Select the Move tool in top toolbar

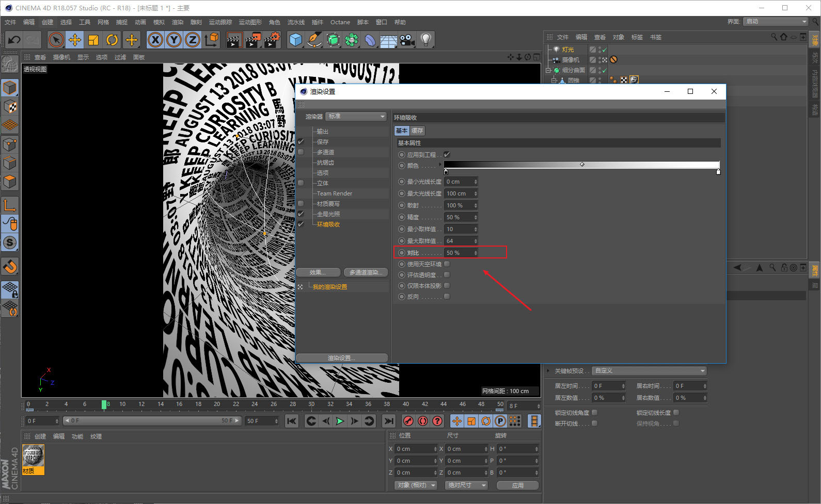pos(74,40)
